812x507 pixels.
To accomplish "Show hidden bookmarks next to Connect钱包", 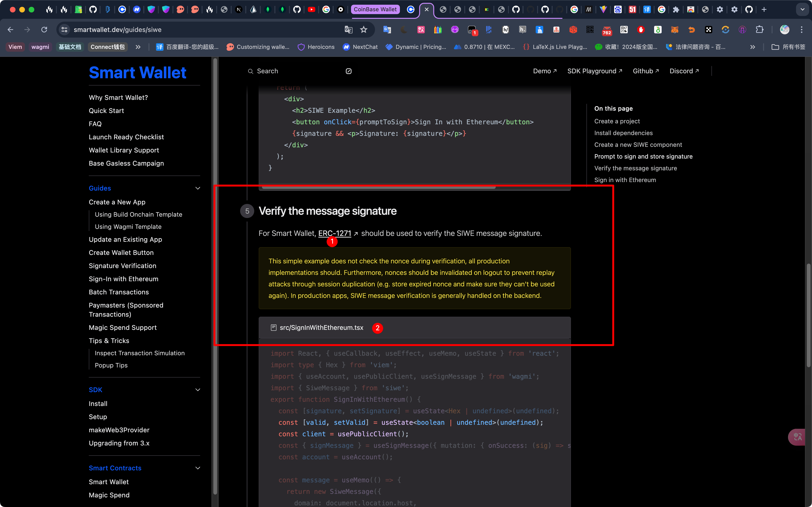I will pos(138,47).
